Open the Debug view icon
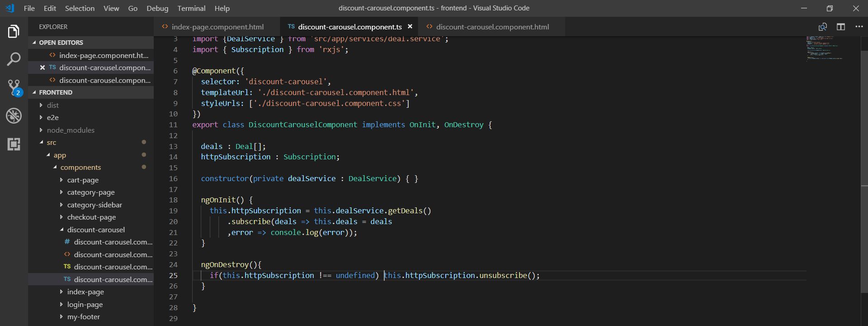The image size is (868, 326). click(14, 116)
